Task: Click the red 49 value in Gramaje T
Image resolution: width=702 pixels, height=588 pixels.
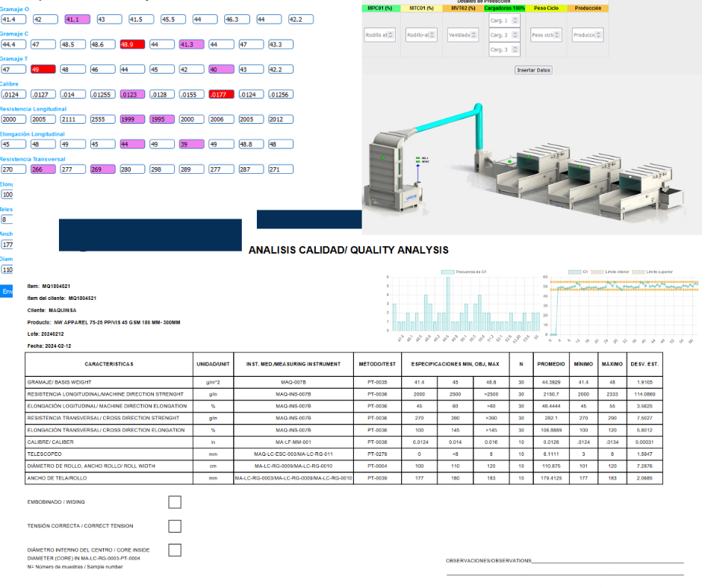Action: coord(43,69)
